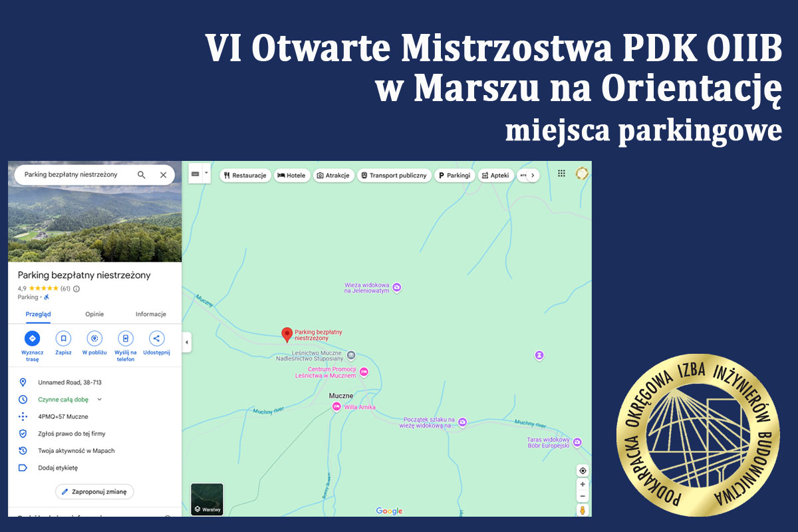Click the 'Muczne' village label on the map
Viewport: 798px width, 532px height.
coord(341,396)
